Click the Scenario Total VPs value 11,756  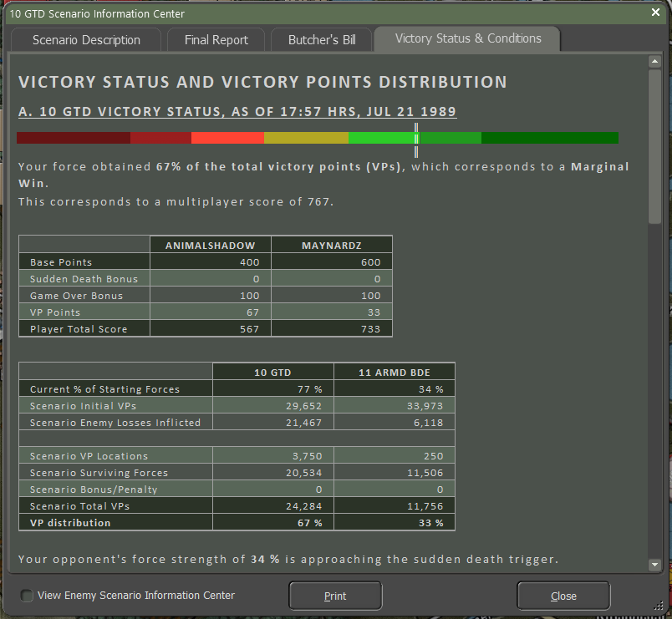(x=425, y=506)
